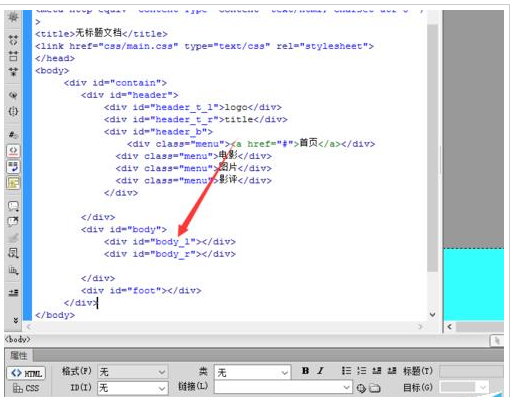Expand the coding toolbar overflow chevron
The height and width of the screenshot is (397, 510).
pos(15,320)
